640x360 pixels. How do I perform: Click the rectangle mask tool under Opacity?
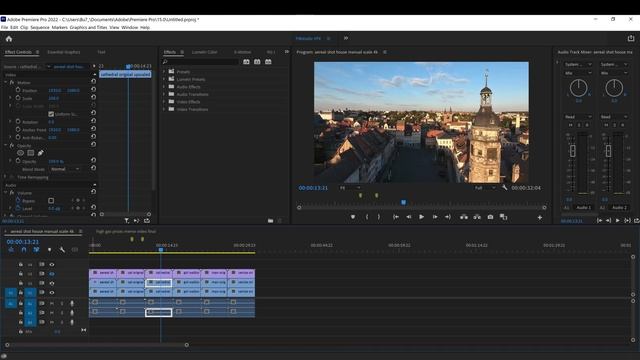31,153
